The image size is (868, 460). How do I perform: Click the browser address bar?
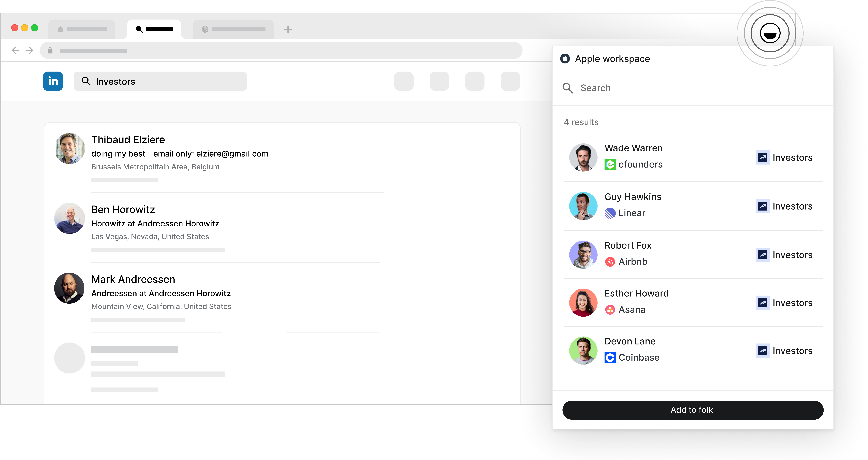click(281, 51)
